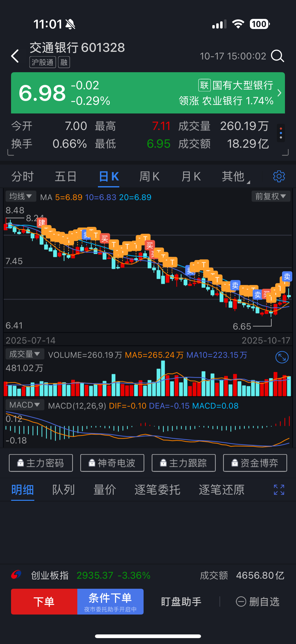Image resolution: width=296 pixels, height=644 pixels.
Task: Open the 国有大型银行 sector chevron
Action: point(279,93)
